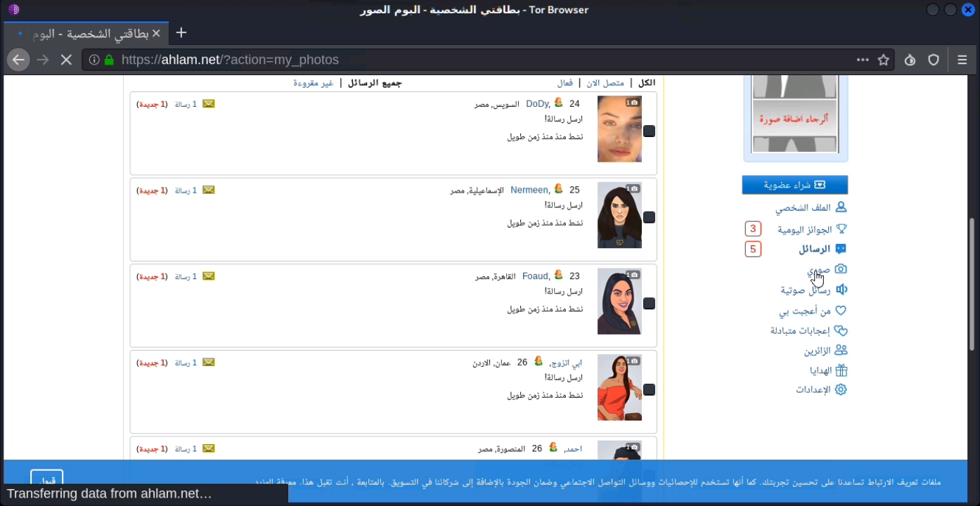
Task: Click the blue buy membership button (شراء عضوية)
Action: 795,185
